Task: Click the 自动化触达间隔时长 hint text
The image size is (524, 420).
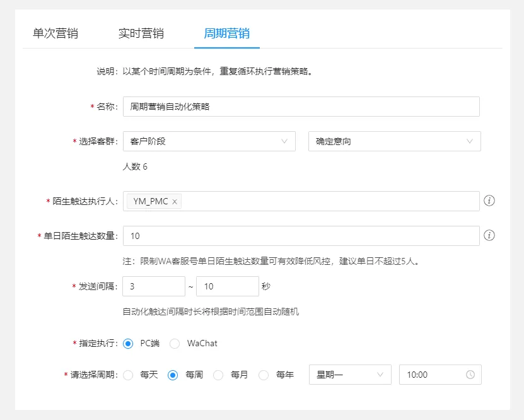Action: click(211, 312)
